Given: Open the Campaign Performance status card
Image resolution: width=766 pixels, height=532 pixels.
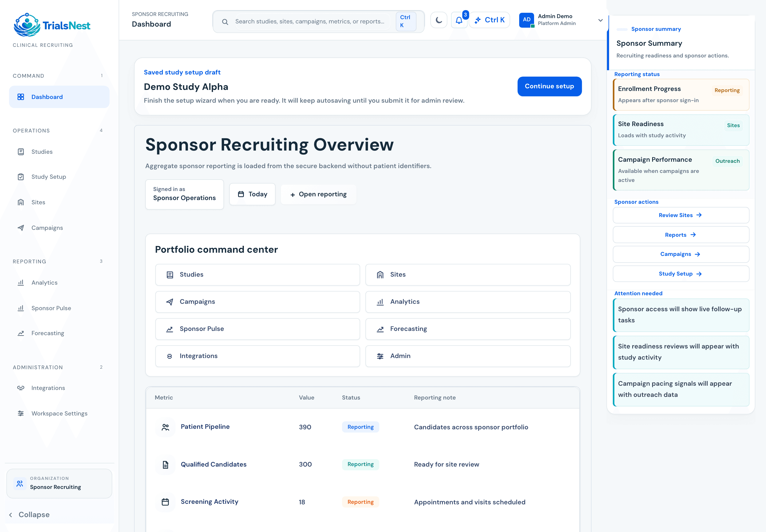Looking at the screenshot, I should pos(681,170).
